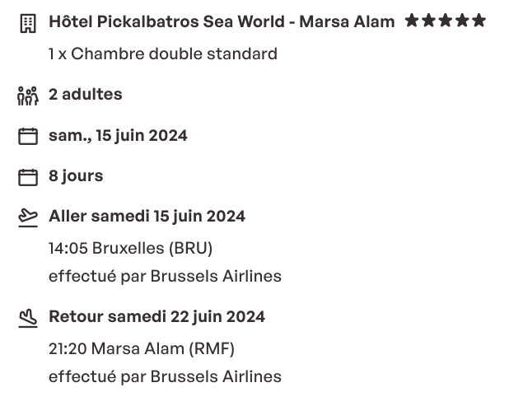This screenshot has height=420, width=523.
Task: Click outbound effectué par Brussels Airlines text
Action: pyautogui.click(x=165, y=277)
